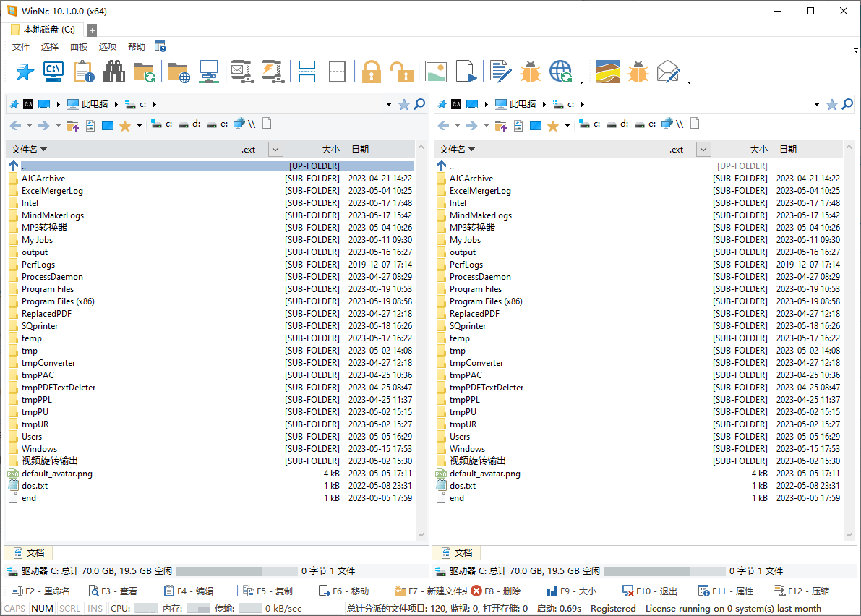Click the left pane vertical scrollbar
This screenshot has height=616, width=861.
pyautogui.click(x=421, y=341)
